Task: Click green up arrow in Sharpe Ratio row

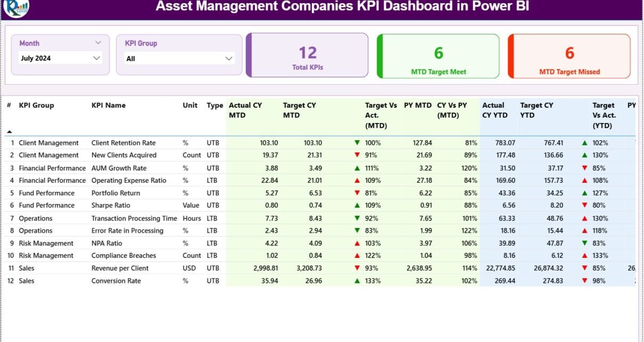Action: (x=357, y=206)
